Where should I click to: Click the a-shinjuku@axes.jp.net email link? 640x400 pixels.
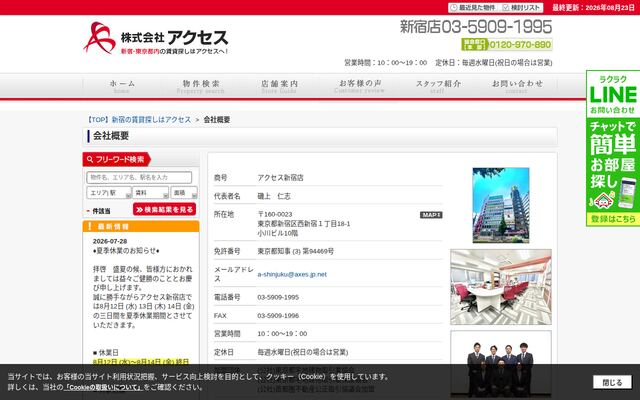292,274
